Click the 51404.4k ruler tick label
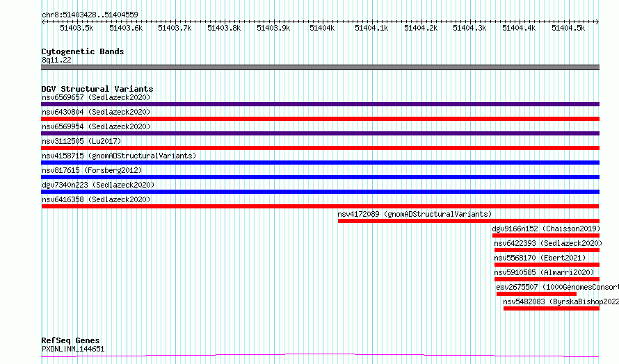 [519, 28]
